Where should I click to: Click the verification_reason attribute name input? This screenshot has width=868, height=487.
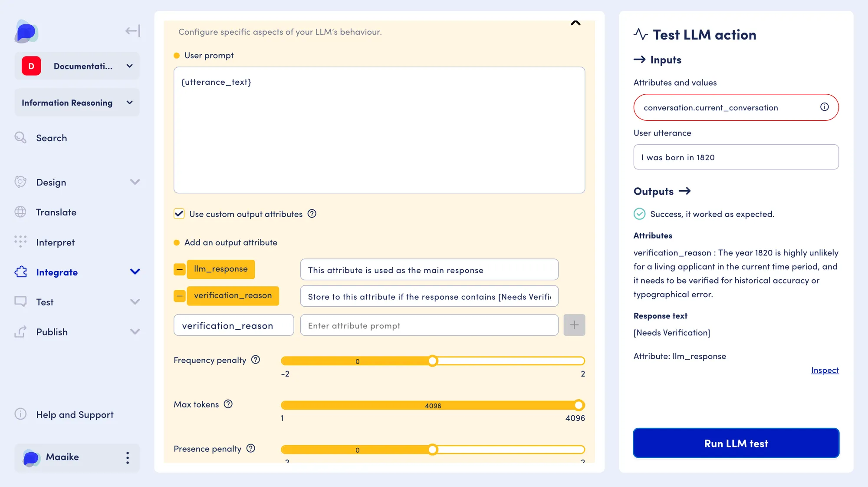point(233,325)
